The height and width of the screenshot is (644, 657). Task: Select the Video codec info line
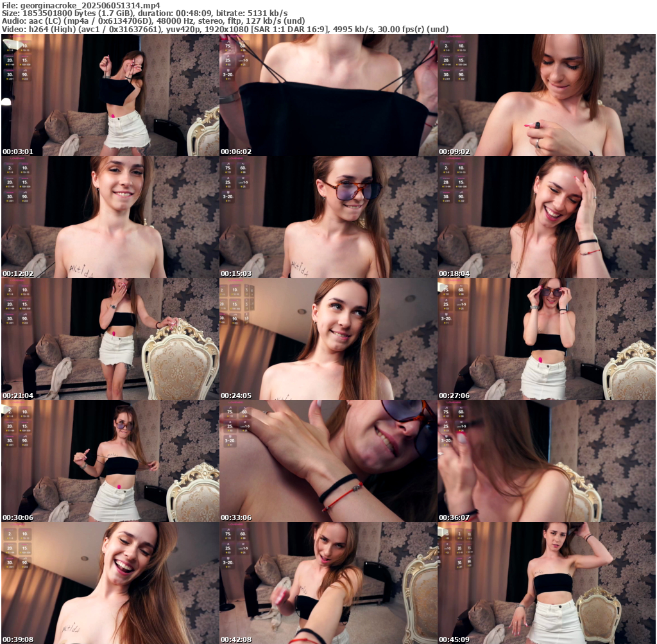[x=225, y=30]
